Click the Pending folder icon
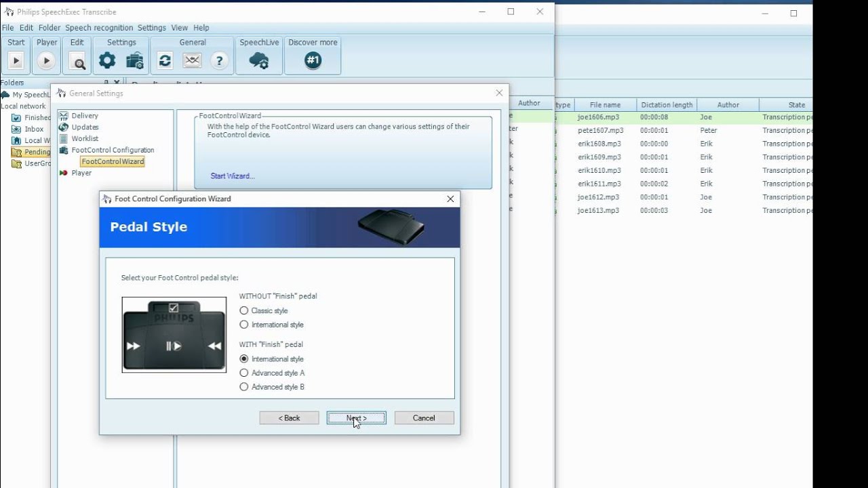Screen dimensions: 868x488 16,152
